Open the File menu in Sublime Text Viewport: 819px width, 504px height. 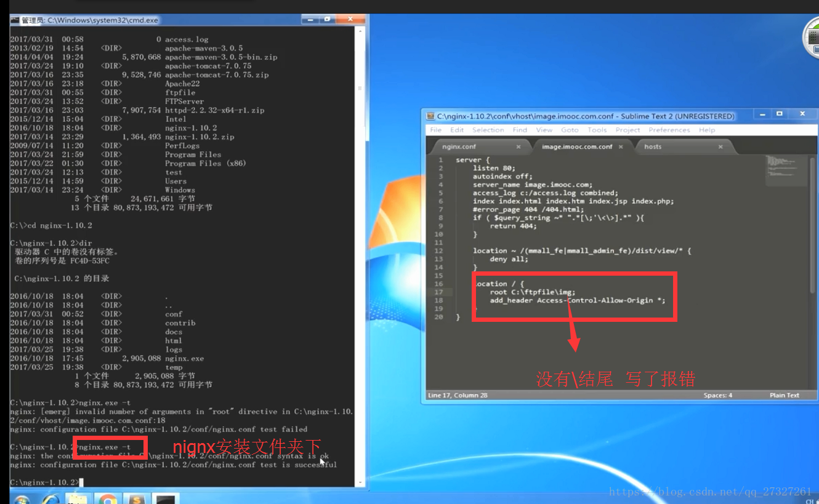click(x=436, y=130)
